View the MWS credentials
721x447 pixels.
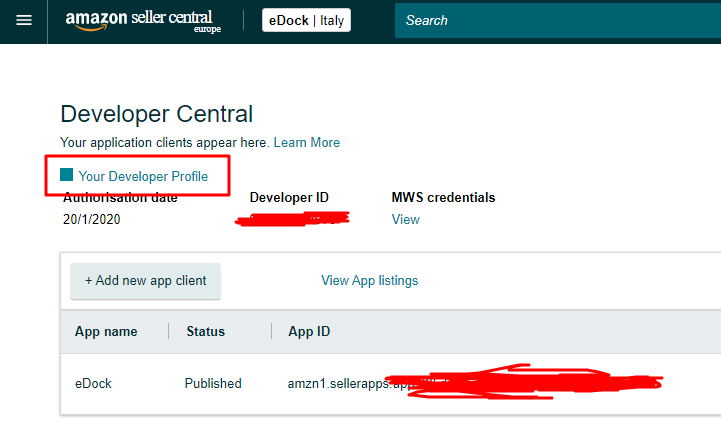tap(405, 219)
